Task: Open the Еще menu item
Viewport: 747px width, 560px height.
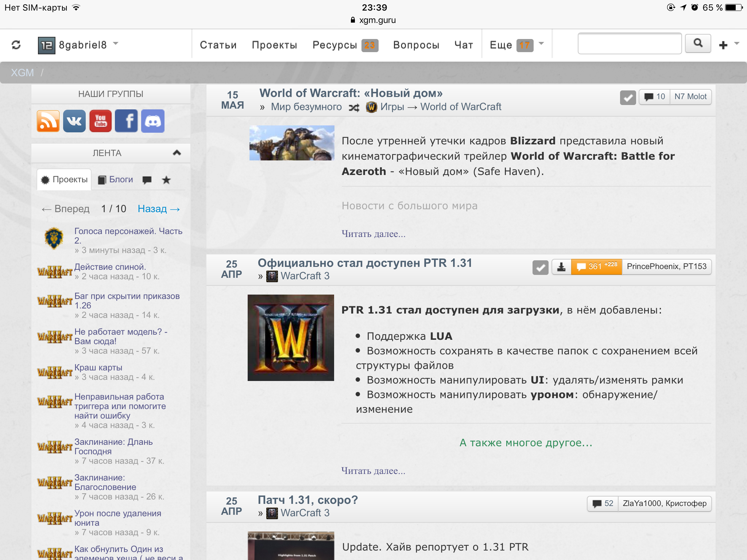Action: tap(501, 45)
